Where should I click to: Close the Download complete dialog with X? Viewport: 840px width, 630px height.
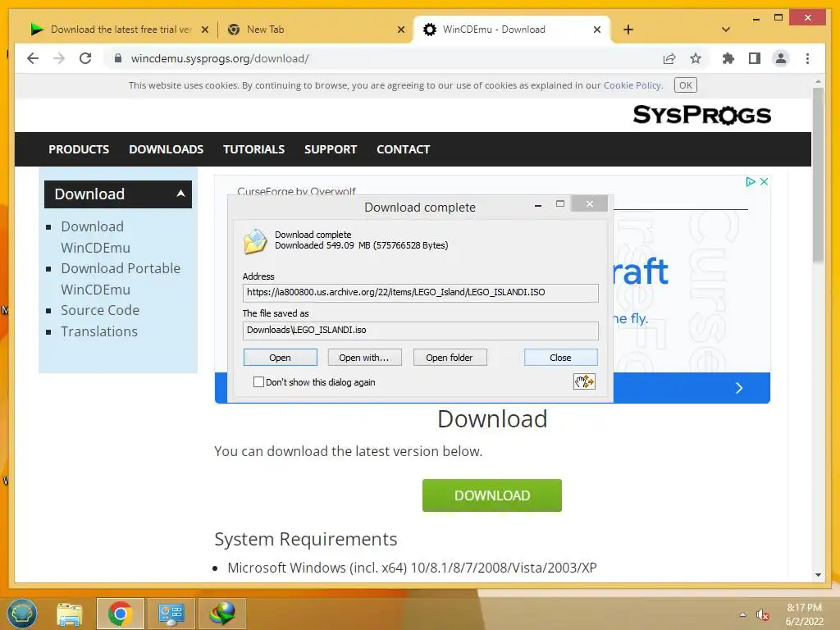(589, 203)
